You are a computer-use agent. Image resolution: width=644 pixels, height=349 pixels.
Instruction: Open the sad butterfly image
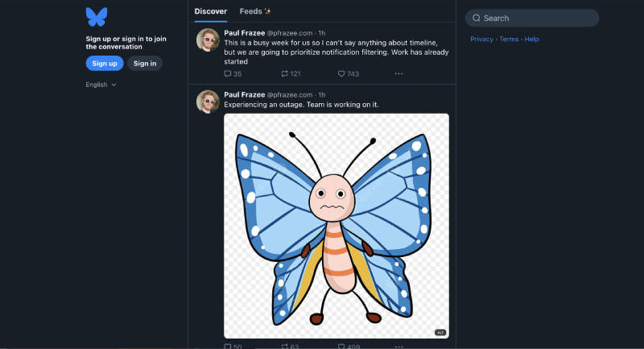[x=336, y=226]
